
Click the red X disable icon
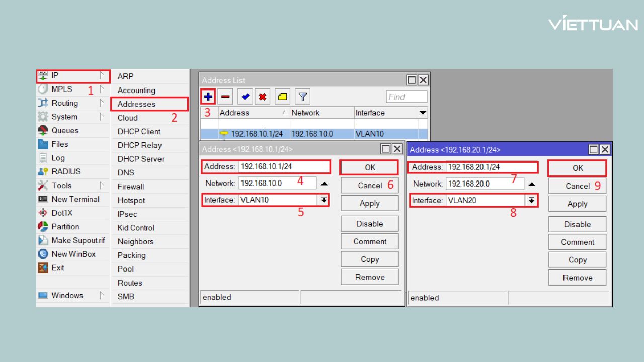pyautogui.click(x=262, y=97)
